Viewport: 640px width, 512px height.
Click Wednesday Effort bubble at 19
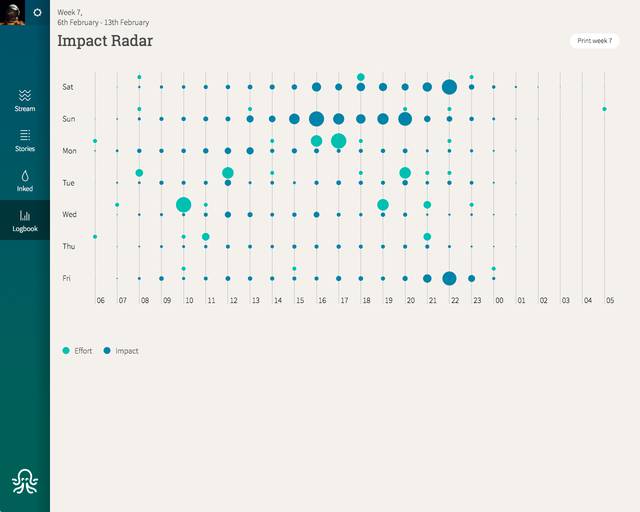(x=383, y=205)
